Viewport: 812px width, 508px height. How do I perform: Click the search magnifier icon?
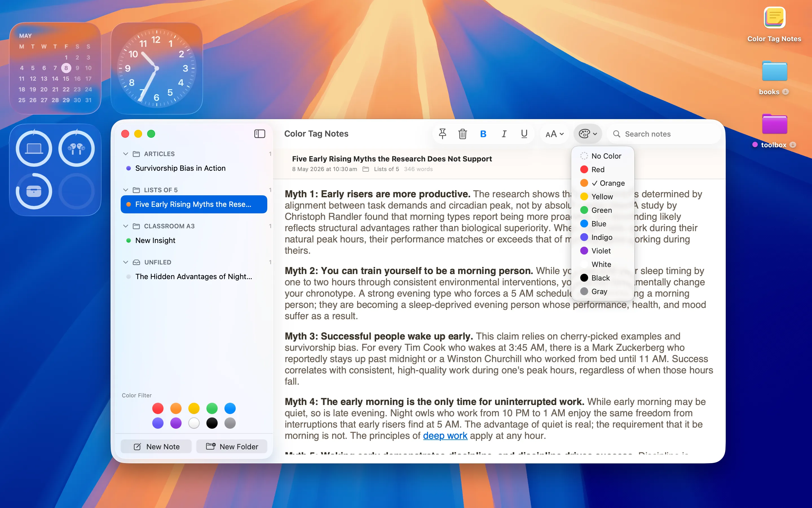pyautogui.click(x=616, y=134)
